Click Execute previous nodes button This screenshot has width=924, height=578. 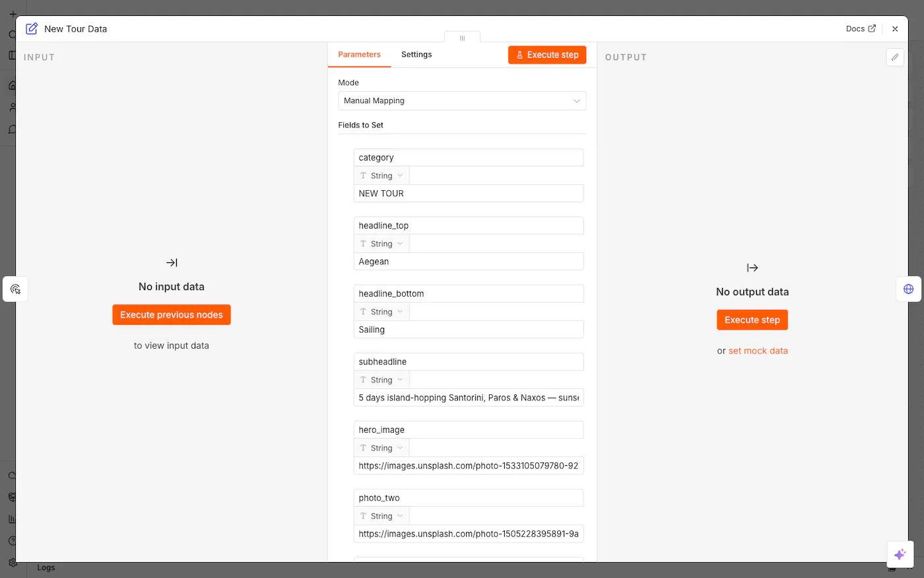coord(172,314)
